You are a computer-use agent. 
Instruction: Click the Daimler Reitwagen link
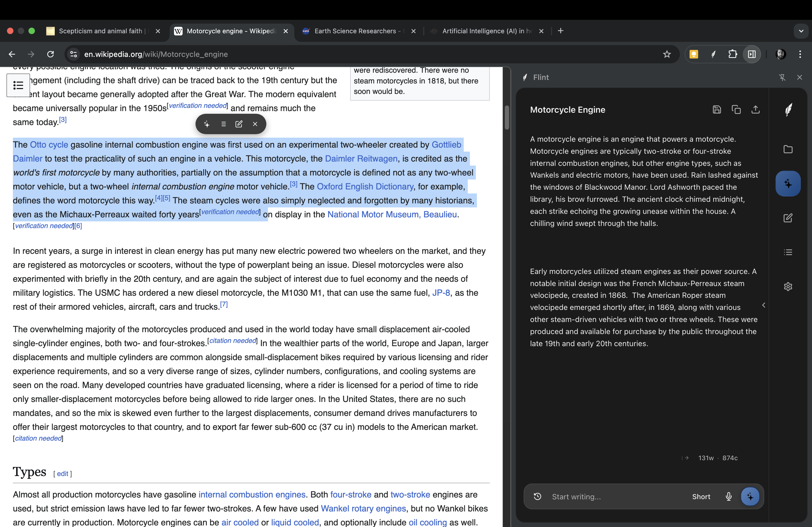click(361, 159)
